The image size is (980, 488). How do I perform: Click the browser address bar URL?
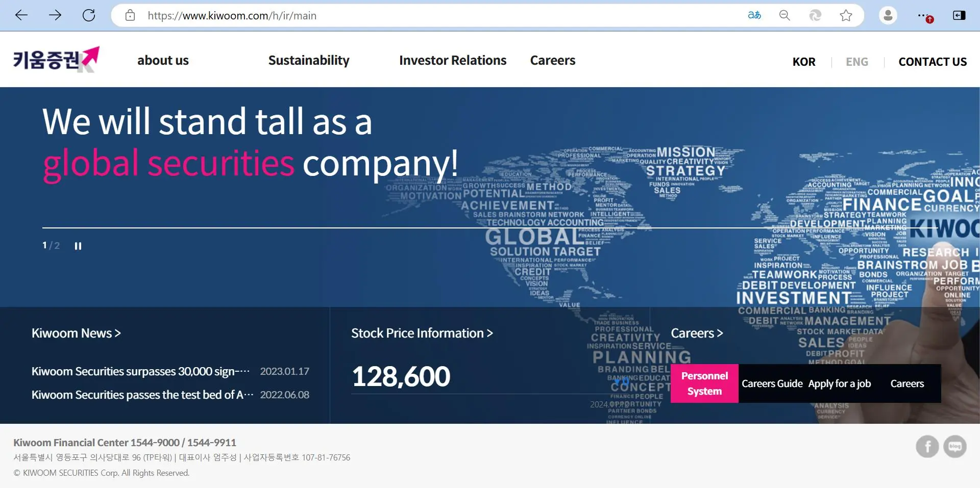pos(232,16)
